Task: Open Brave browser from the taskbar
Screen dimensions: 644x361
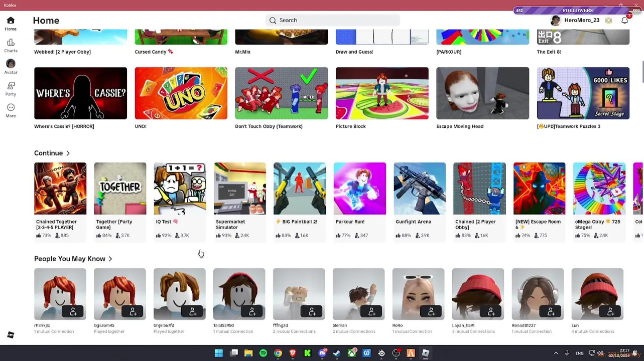Action: (293, 353)
